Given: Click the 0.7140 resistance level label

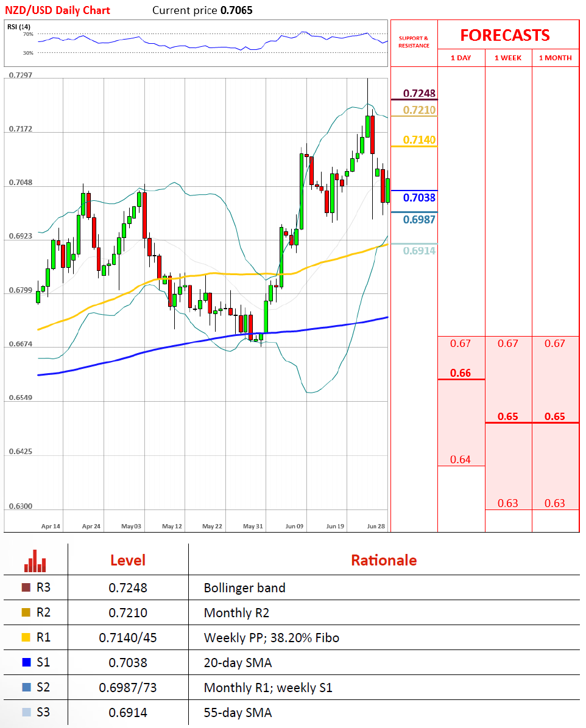Looking at the screenshot, I should point(419,140).
